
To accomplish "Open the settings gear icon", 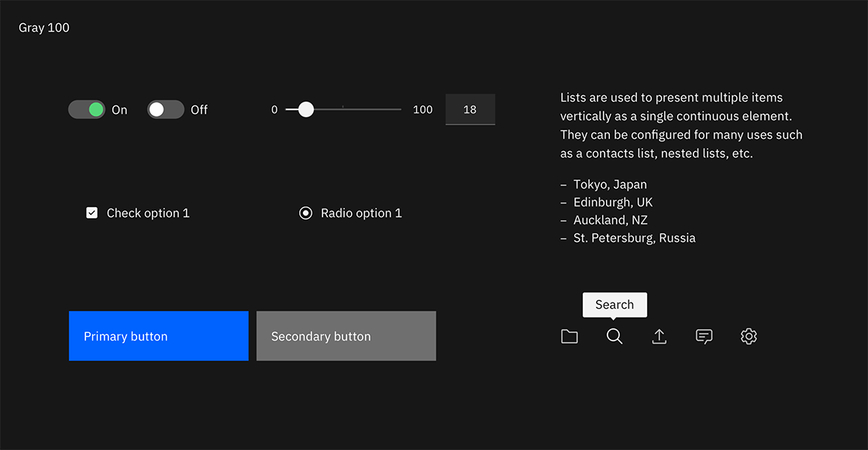I will point(748,336).
